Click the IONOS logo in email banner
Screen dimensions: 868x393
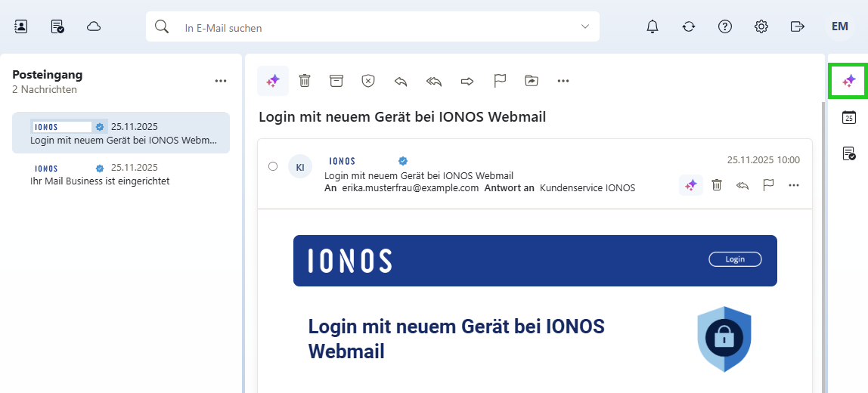350,260
